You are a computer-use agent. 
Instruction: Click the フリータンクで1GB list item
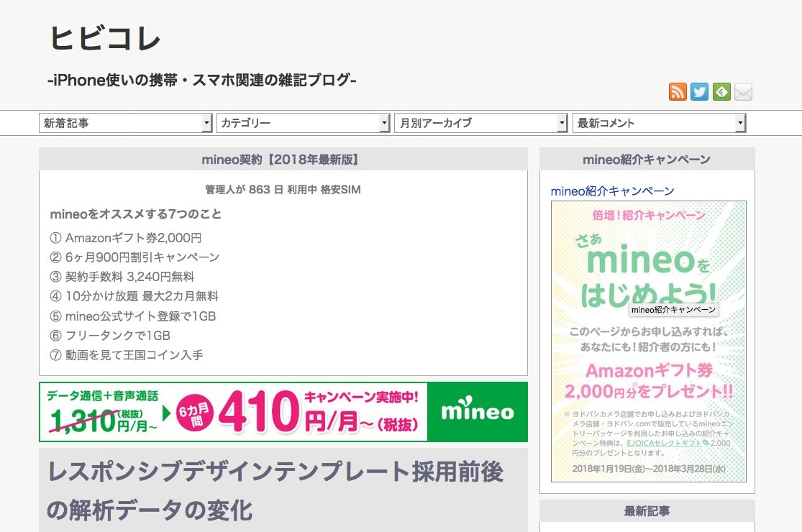tap(110, 336)
